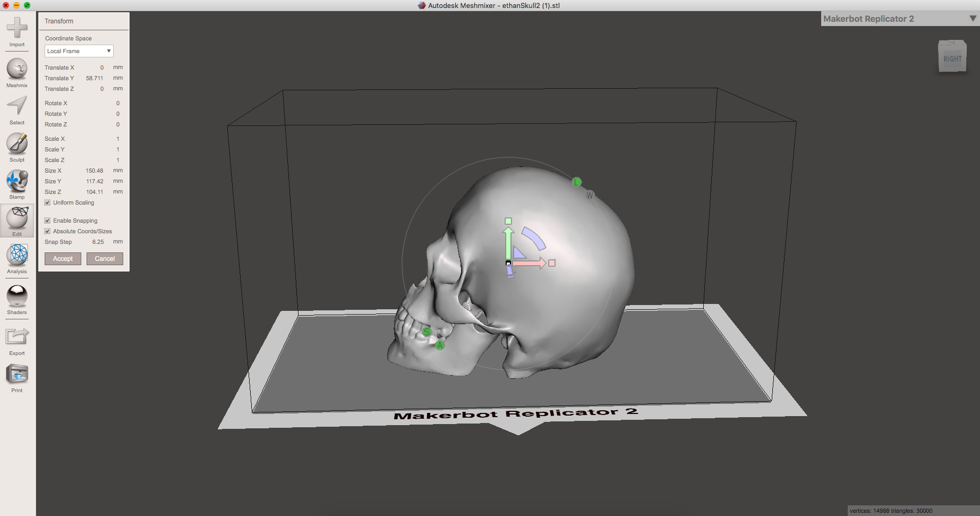Viewport: 980px width, 516px height.
Task: Open the Shaders panel
Action: point(17,300)
